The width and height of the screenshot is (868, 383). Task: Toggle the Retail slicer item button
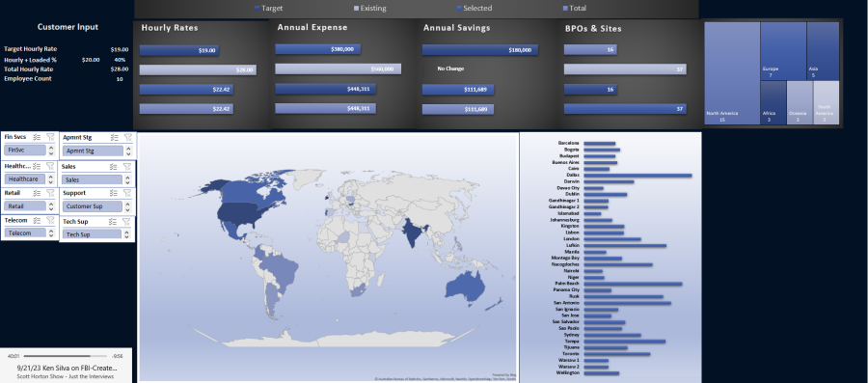25,205
